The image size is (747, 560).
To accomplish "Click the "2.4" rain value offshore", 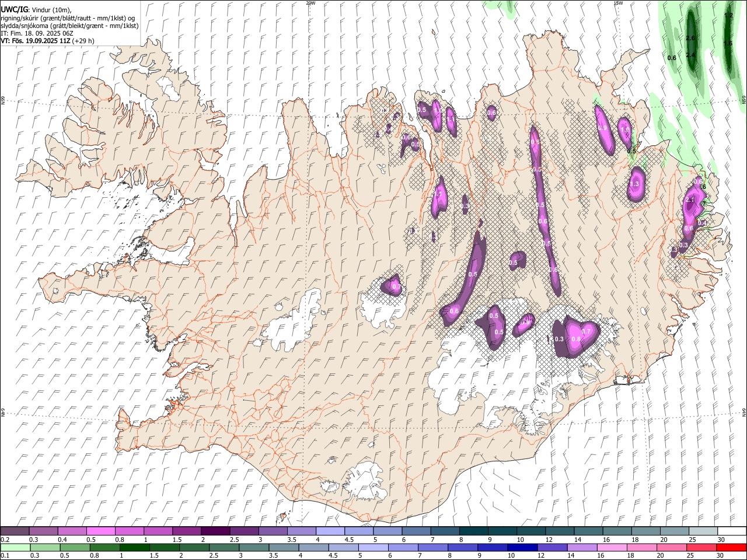I will [x=691, y=55].
